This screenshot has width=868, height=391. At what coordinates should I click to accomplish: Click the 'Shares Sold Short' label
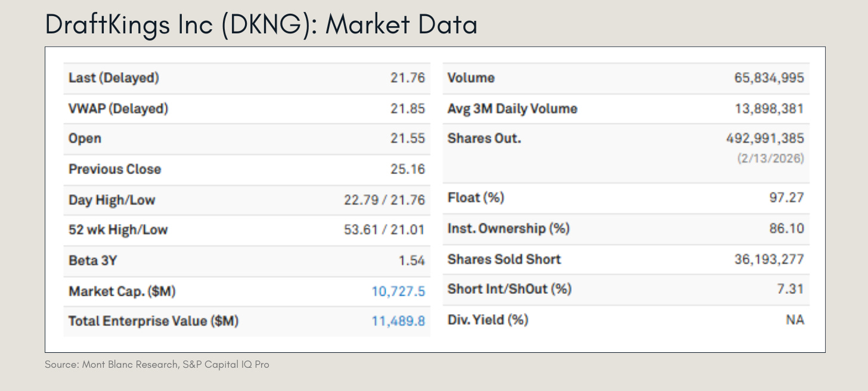[504, 259]
